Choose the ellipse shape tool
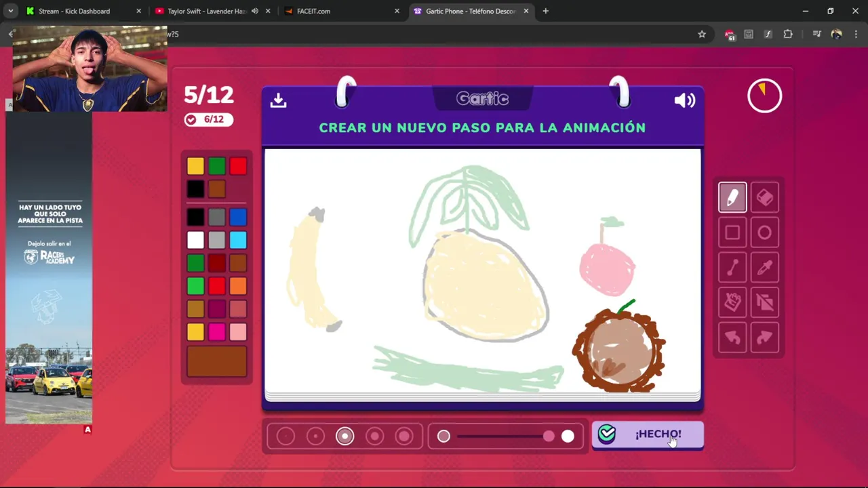The height and width of the screenshot is (488, 868). point(765,233)
